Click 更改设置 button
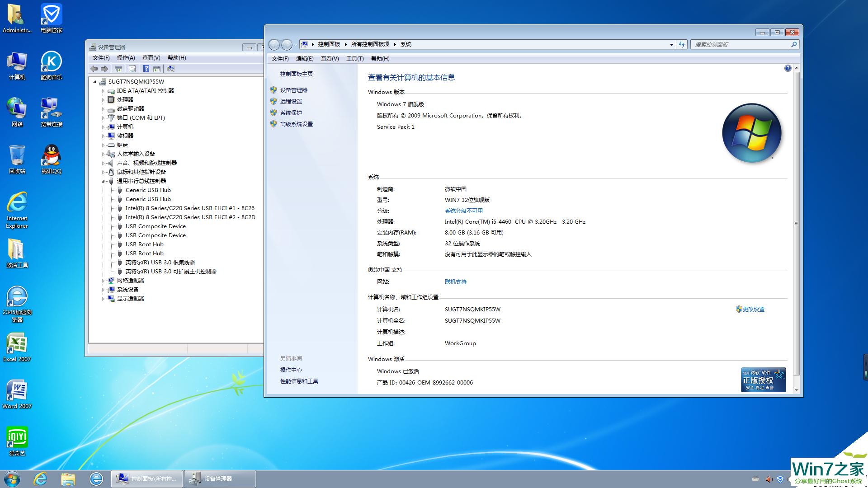The height and width of the screenshot is (488, 868). 754,309
